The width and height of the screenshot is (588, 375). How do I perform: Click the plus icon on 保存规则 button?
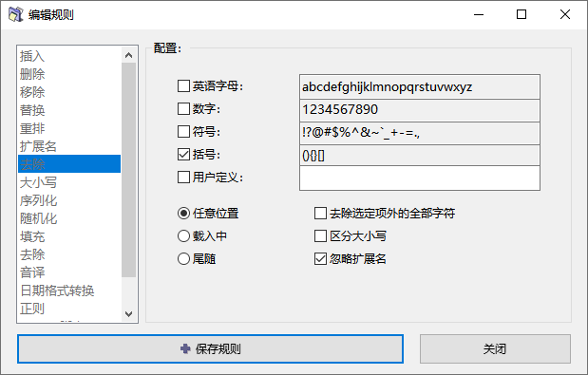(x=185, y=348)
